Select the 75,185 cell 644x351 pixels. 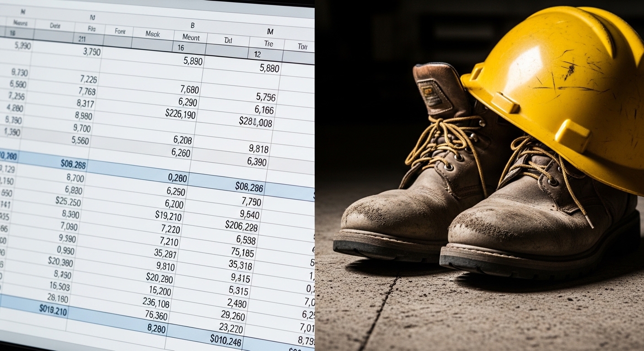pos(242,252)
